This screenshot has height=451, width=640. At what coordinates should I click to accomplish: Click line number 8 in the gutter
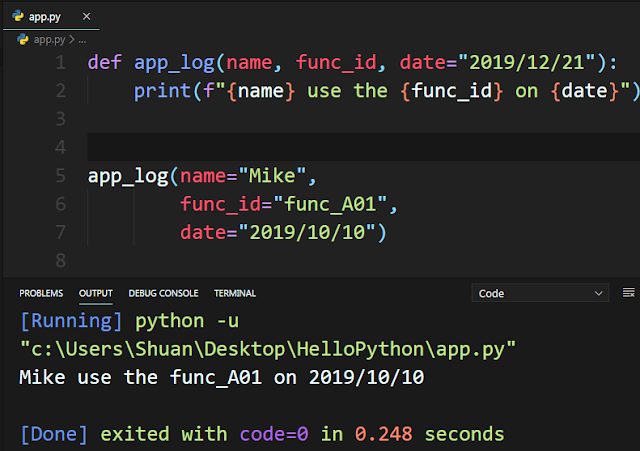click(x=60, y=260)
